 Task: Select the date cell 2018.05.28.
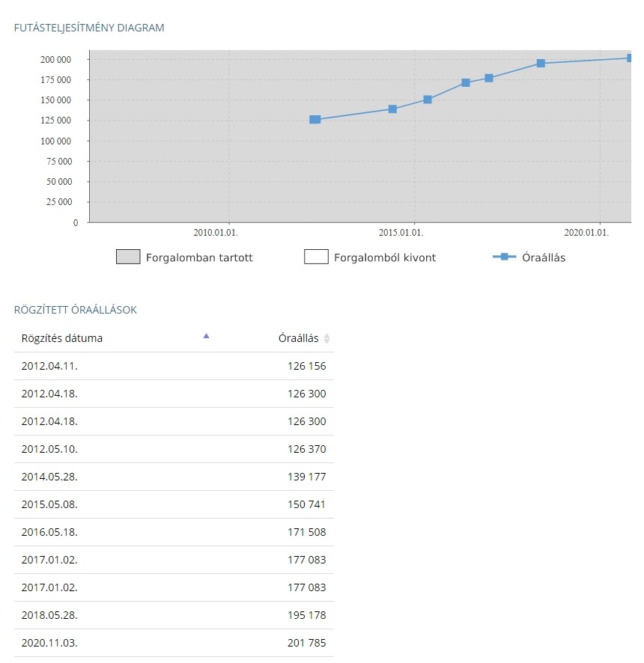49,615
